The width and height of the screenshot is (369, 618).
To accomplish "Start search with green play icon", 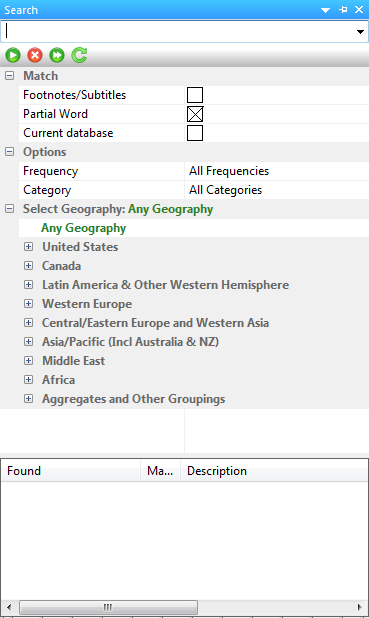I will (13, 55).
